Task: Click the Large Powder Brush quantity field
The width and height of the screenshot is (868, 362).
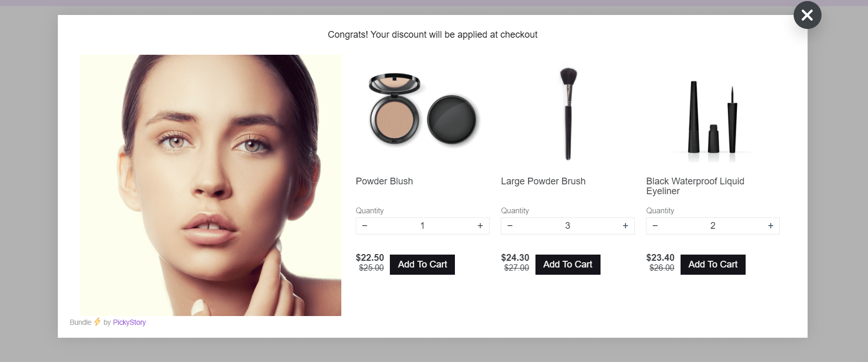Action: click(x=567, y=226)
